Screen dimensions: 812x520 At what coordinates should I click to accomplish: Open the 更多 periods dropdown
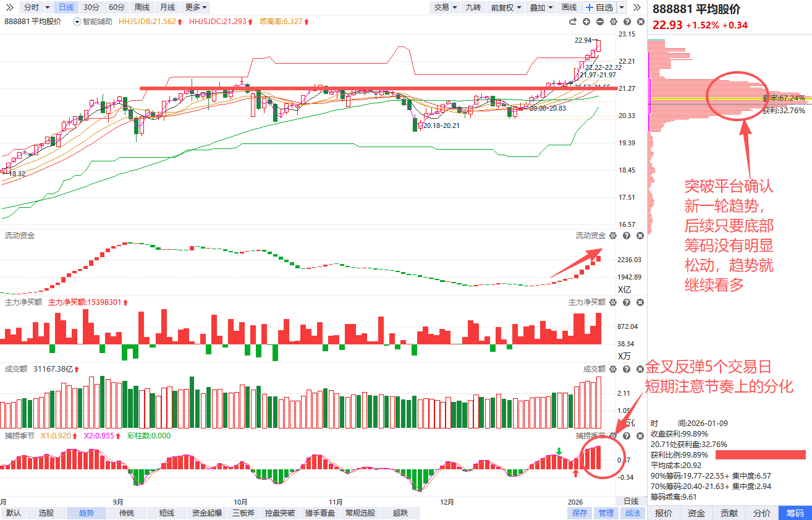(197, 7)
